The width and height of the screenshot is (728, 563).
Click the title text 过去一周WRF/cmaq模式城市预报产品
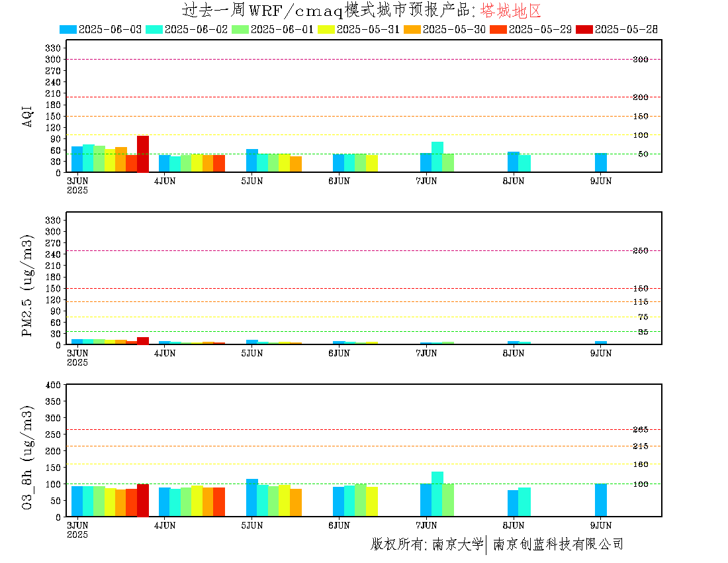[326, 10]
